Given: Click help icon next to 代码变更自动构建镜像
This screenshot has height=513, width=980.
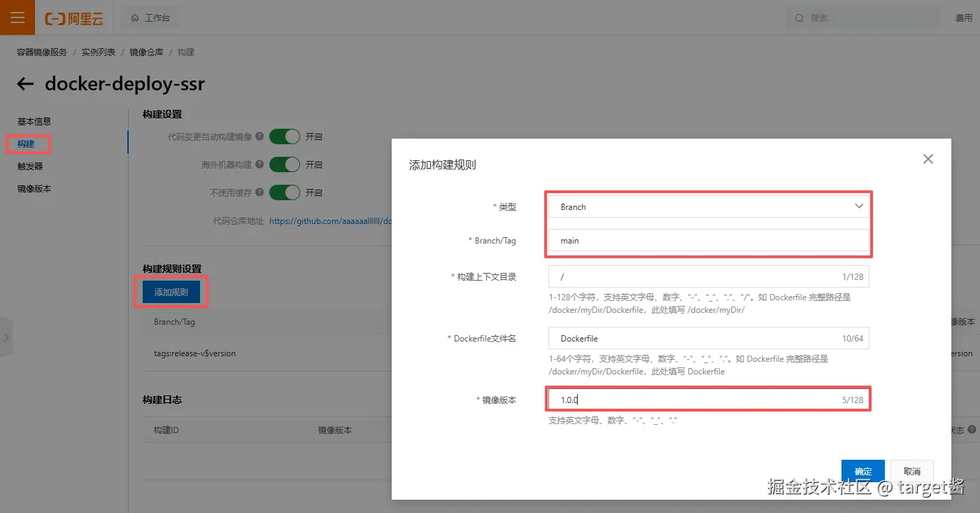Looking at the screenshot, I should 260,136.
